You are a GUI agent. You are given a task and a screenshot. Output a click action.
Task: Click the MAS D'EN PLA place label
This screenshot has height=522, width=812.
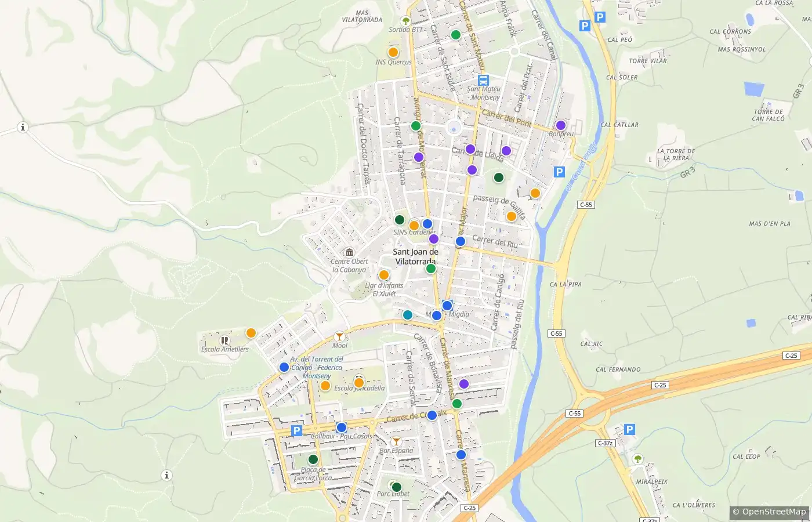[770, 223]
